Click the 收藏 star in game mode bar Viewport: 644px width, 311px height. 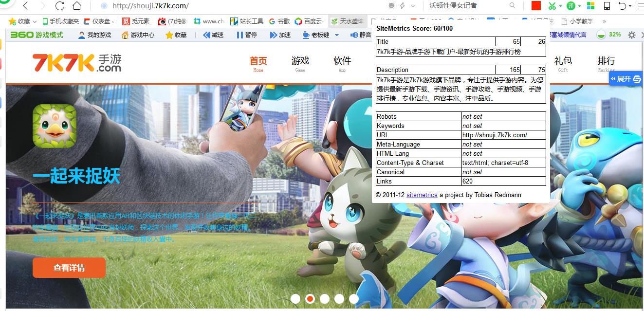tap(176, 35)
